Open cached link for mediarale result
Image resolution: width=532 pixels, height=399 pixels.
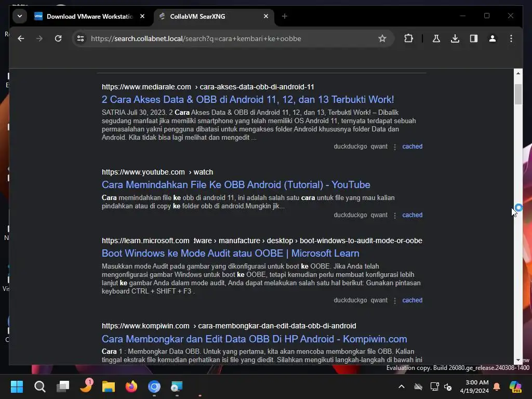pyautogui.click(x=412, y=147)
